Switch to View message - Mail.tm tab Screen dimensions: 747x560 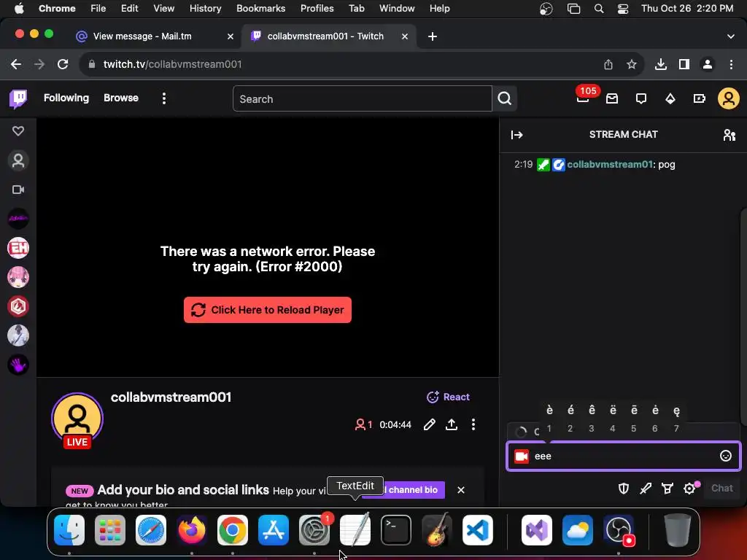155,36
